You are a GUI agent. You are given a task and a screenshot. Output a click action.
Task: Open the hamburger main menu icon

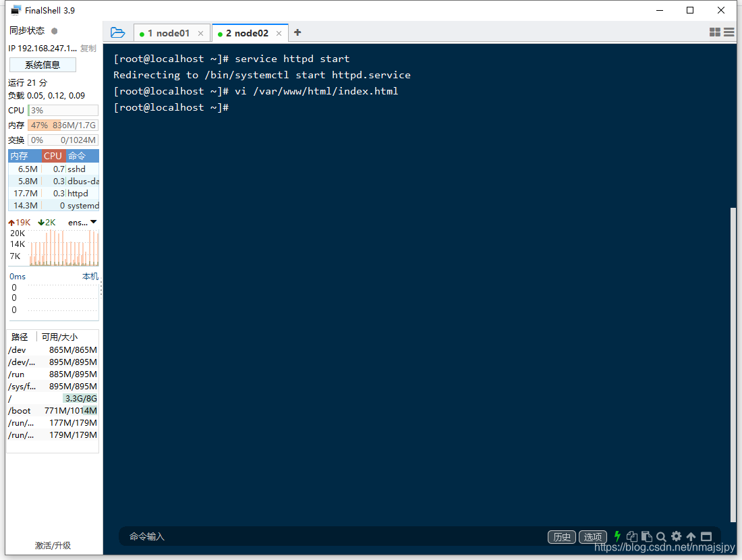(729, 32)
